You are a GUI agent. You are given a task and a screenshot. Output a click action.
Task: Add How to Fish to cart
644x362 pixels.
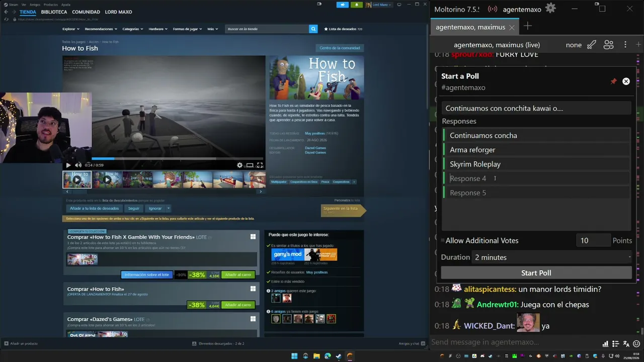pos(238,305)
